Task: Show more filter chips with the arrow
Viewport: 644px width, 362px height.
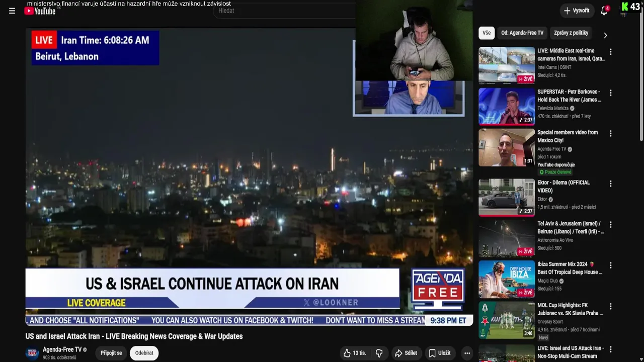Action: pos(605,35)
